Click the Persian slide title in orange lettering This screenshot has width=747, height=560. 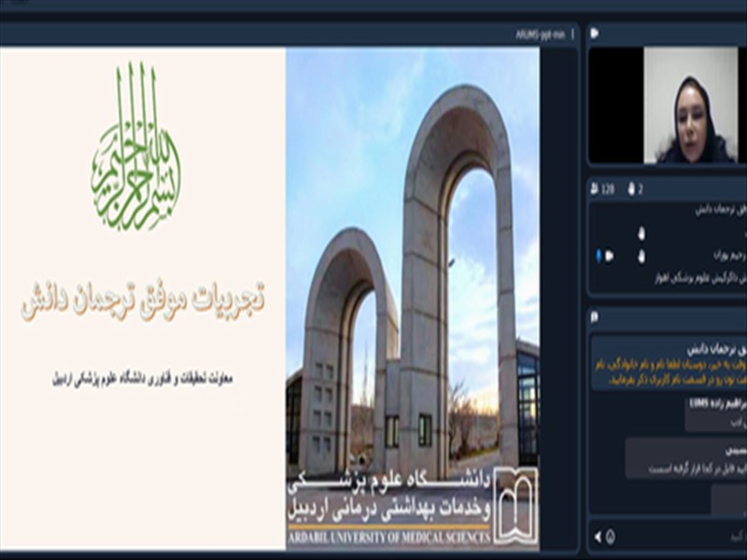pos(143,301)
